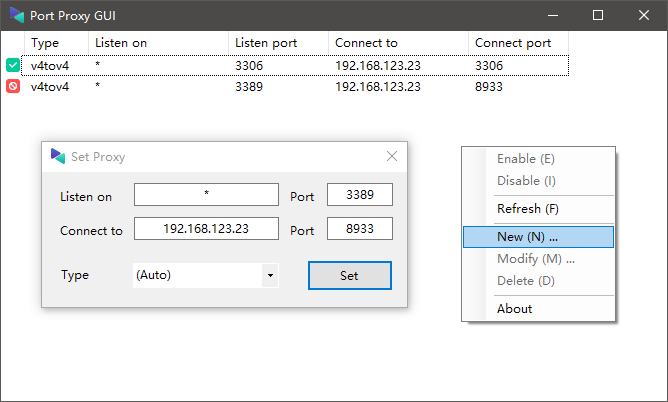Click the connect Port field showing 8933
Viewport: 668px width, 402px height.
360,229
